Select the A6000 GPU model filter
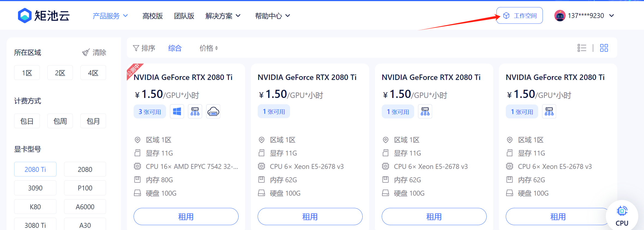Image resolution: width=644 pixels, height=230 pixels. (x=85, y=207)
